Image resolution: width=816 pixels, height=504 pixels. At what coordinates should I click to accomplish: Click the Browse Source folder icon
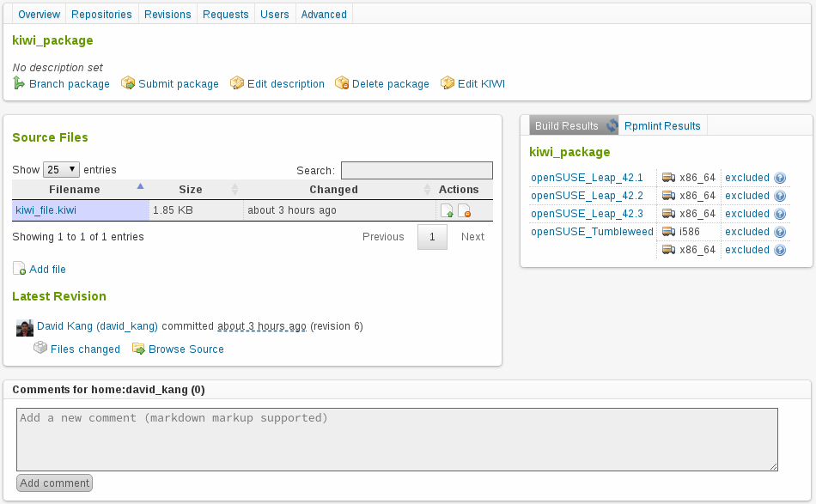coord(138,349)
